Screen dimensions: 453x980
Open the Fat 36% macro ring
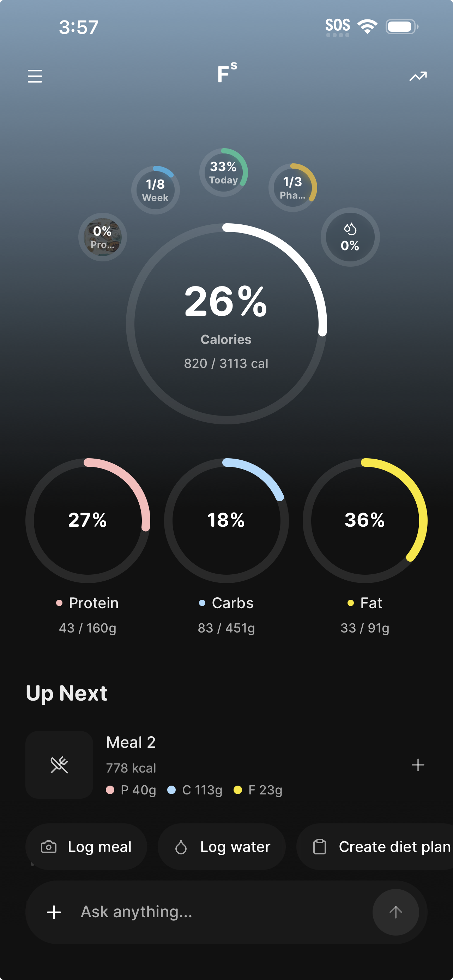click(x=365, y=520)
